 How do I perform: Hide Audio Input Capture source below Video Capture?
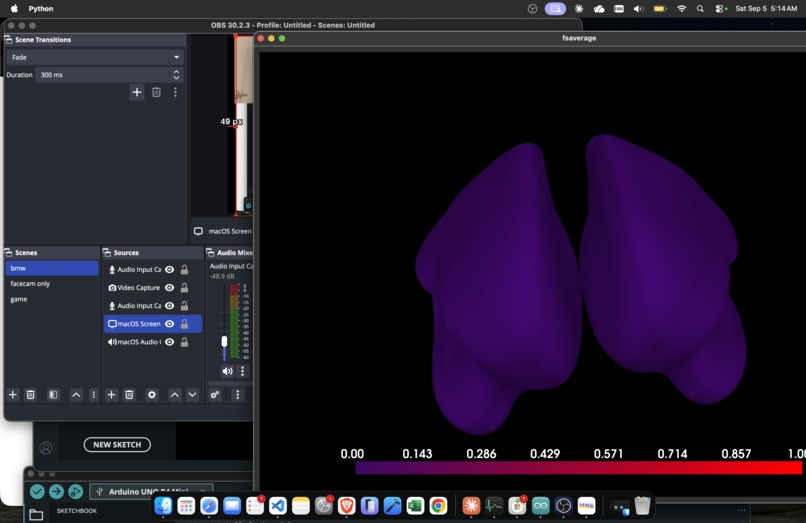coord(170,306)
